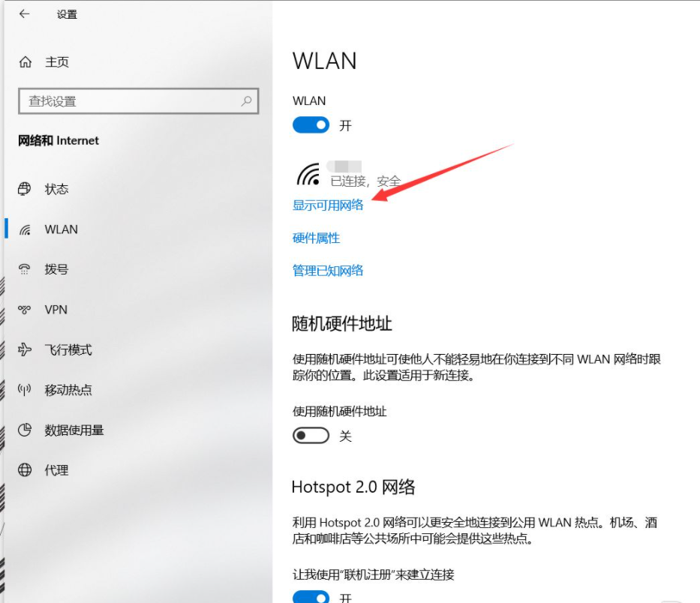Screen dimensions: 700x603
Task: Open 显示可用网络 link
Action: click(x=328, y=205)
